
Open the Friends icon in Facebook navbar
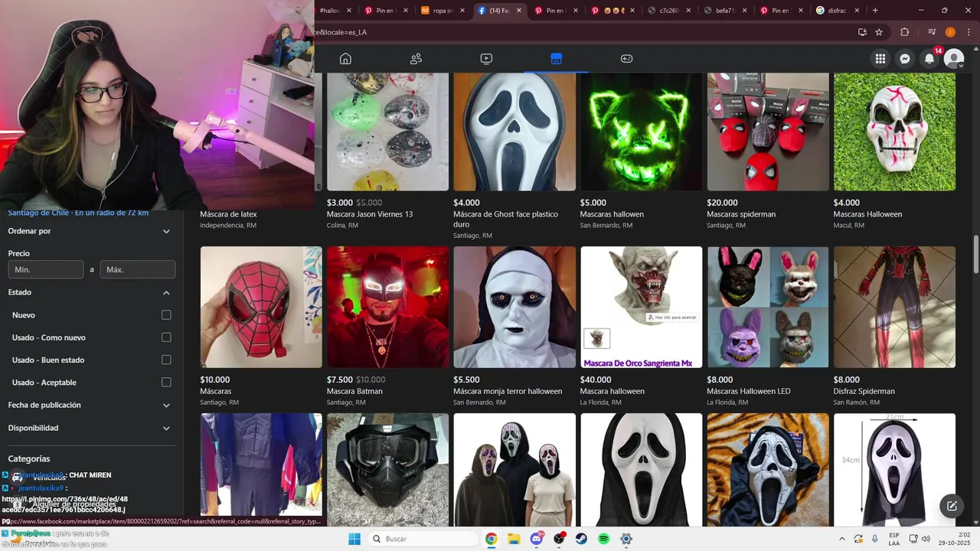[416, 59]
